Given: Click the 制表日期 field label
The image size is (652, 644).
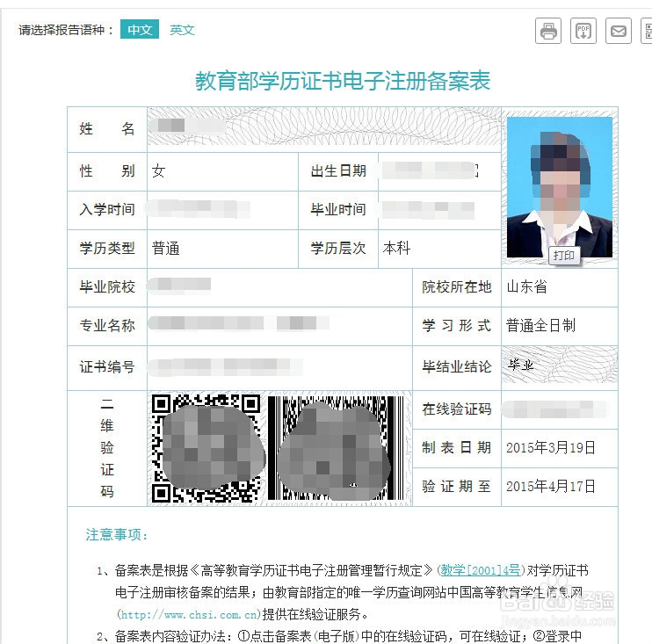Looking at the screenshot, I should pyautogui.click(x=457, y=448).
